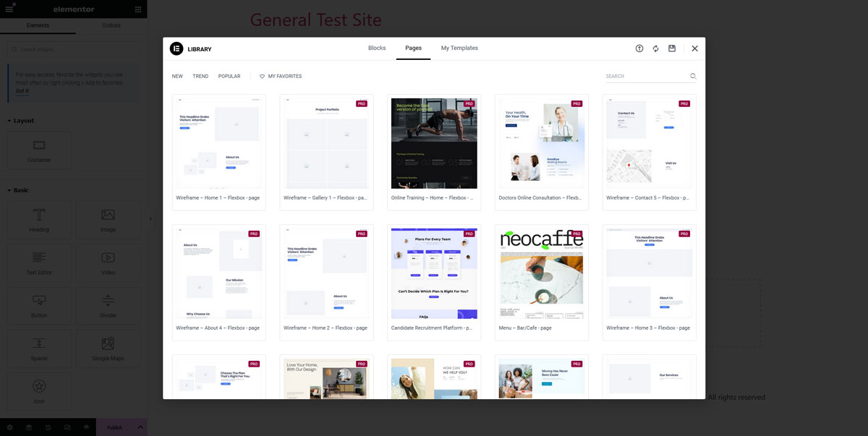Open the Navigator layers icon
This screenshot has width=868, height=436.
[29, 427]
